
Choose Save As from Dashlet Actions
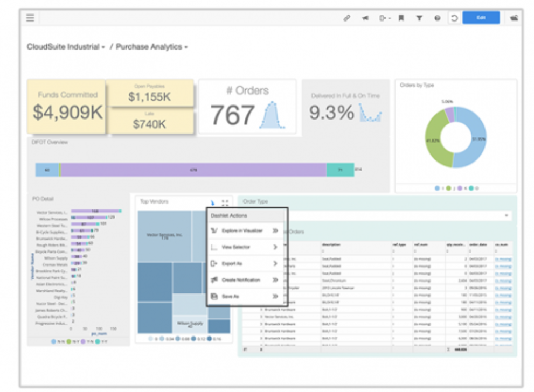coord(230,296)
